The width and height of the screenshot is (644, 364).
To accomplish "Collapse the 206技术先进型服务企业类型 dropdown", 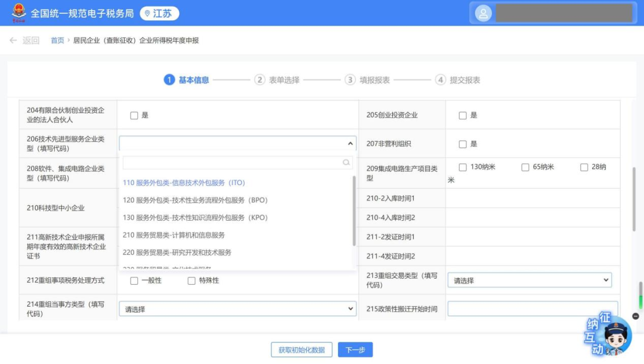I will [x=350, y=144].
